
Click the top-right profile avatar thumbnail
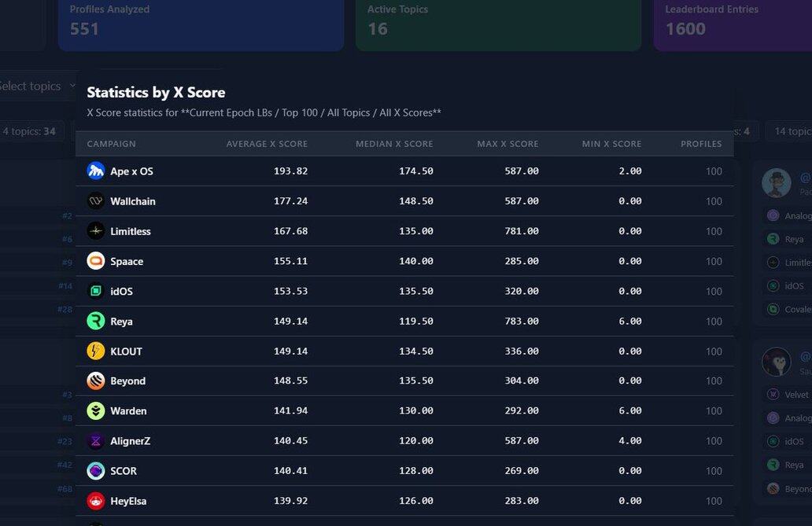[x=777, y=183]
